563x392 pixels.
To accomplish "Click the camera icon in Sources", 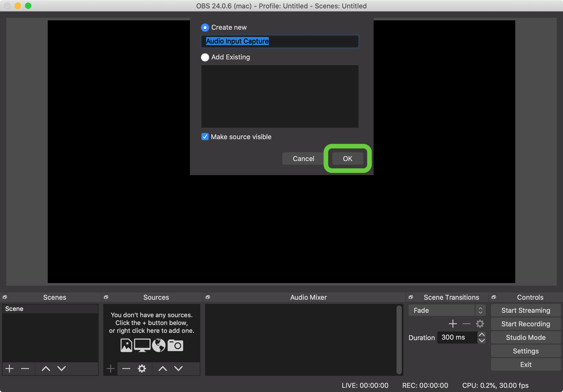I will coord(175,345).
